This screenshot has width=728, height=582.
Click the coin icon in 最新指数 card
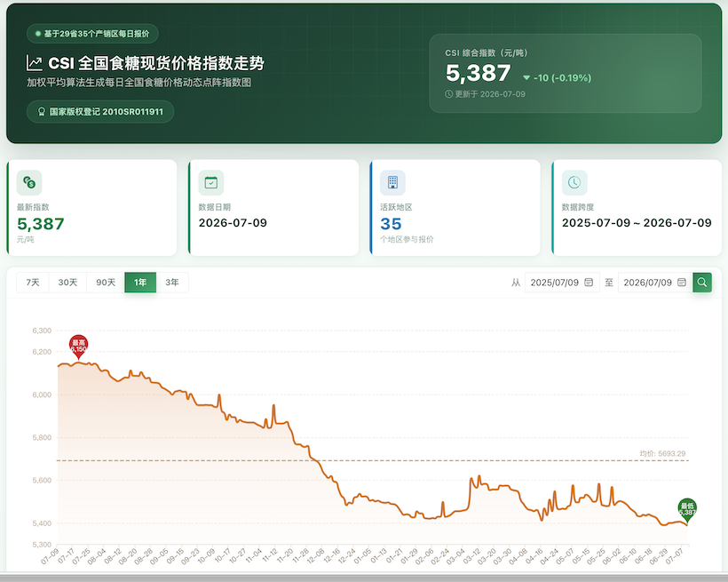tap(29, 183)
